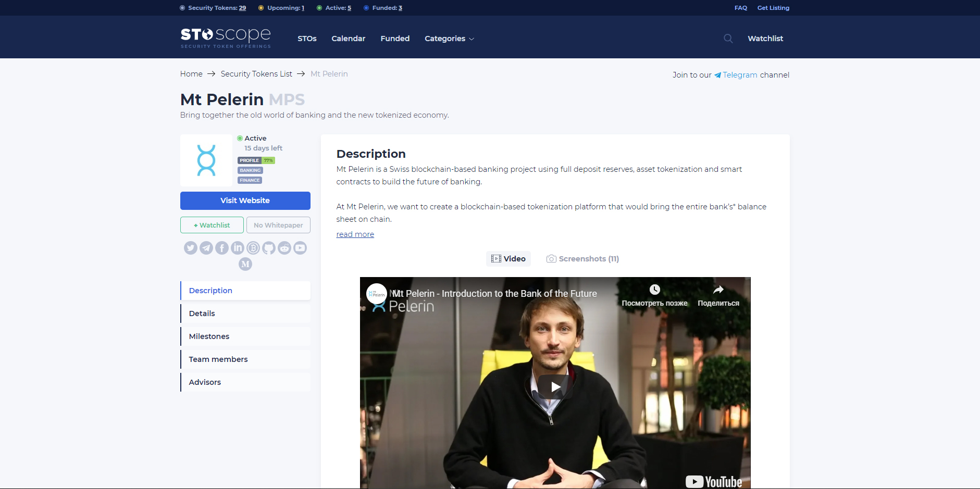Screen dimensions: 980x489
Task: Click the search magnifier icon
Action: tap(728, 39)
